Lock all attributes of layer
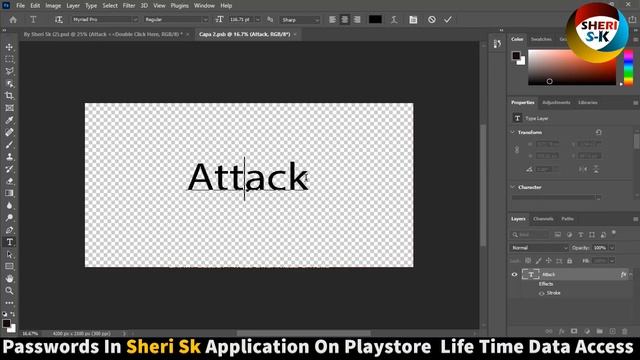Screen dimensions: 640x360 (x=570, y=261)
